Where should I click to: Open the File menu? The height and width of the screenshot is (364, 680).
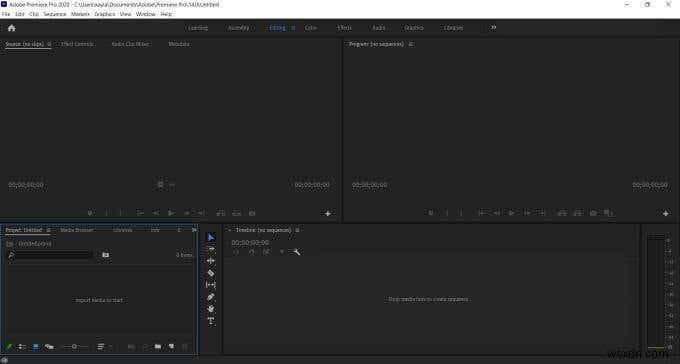[6, 14]
